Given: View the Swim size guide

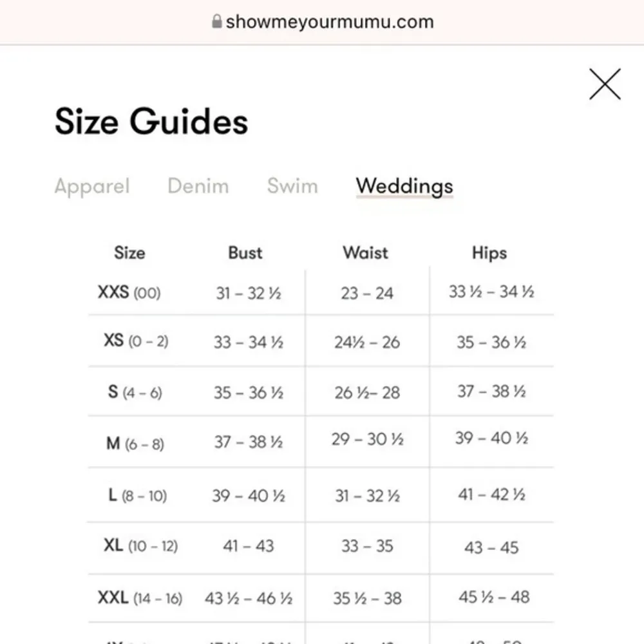Looking at the screenshot, I should coord(293,186).
